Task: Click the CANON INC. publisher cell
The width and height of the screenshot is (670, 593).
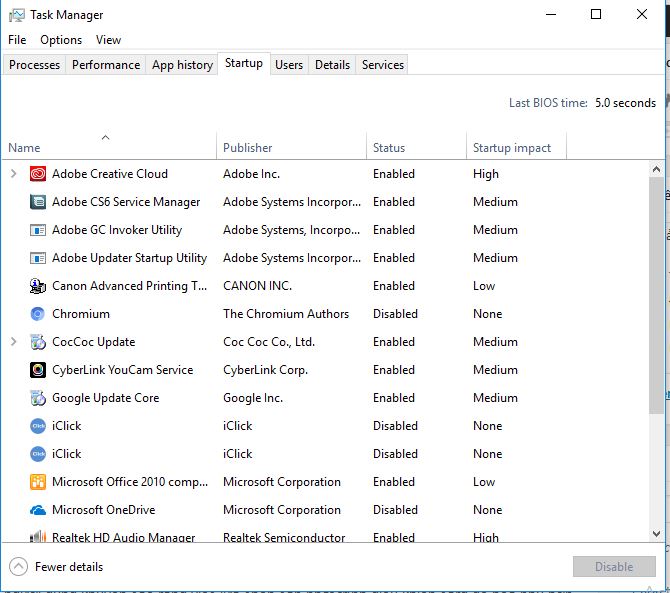Action: [257, 286]
